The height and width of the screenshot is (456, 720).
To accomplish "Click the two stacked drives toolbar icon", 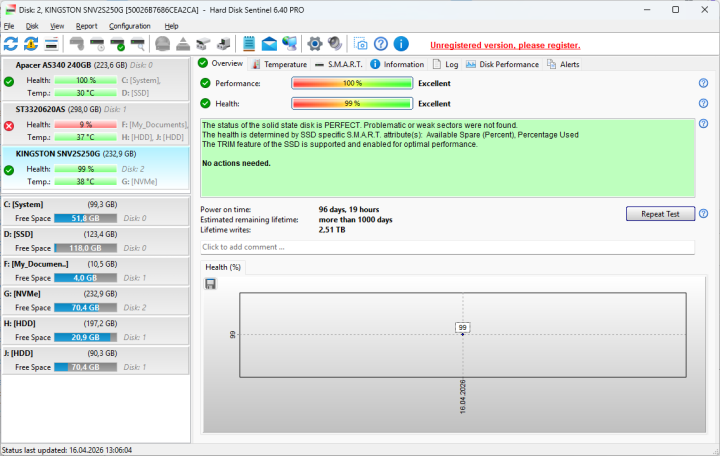I will [x=203, y=44].
